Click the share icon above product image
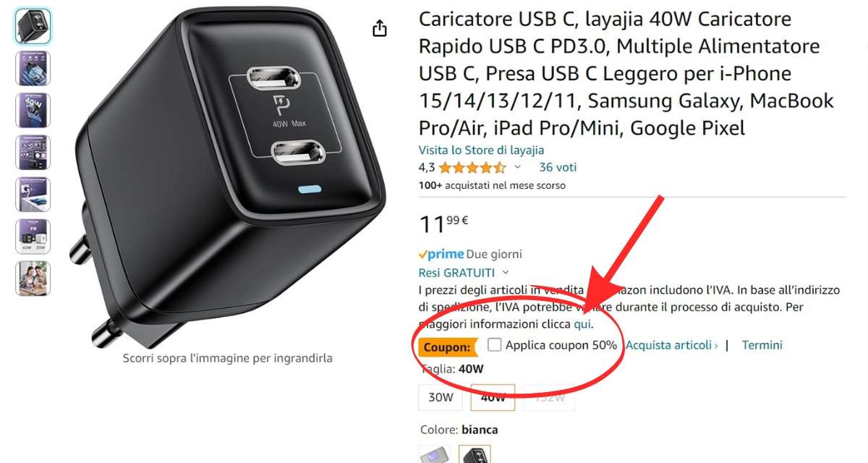This screenshot has height=463, width=868. (380, 28)
